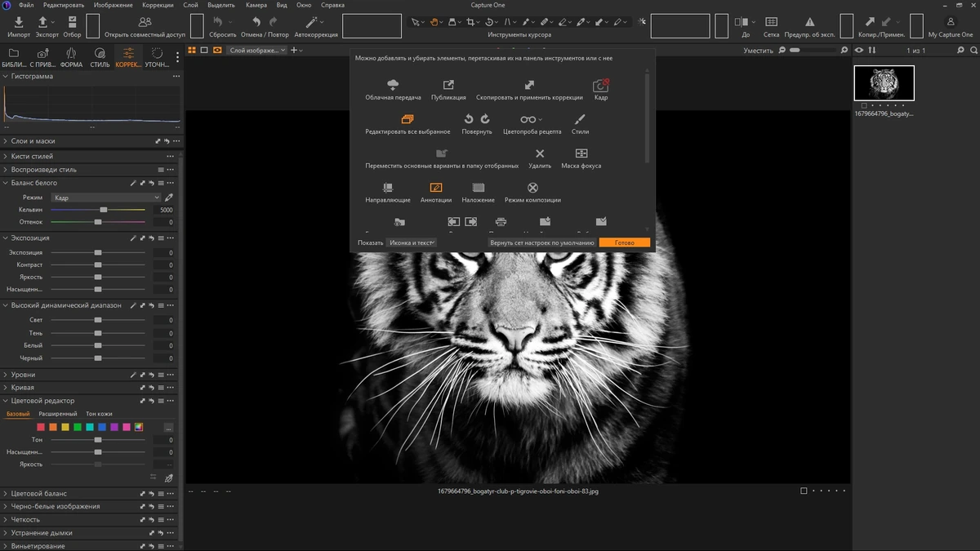The image size is (980, 551).
Task: Switch to the БИБЛИ... library tool tab
Action: click(14, 57)
